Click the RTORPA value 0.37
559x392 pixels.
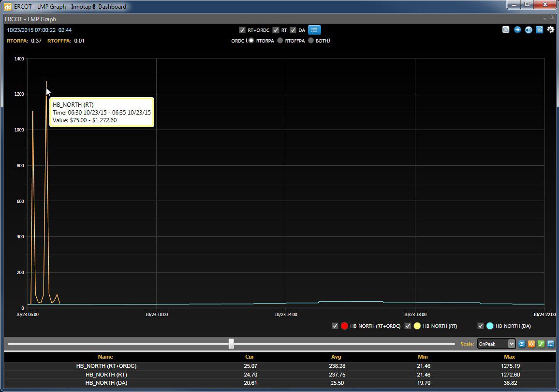pyautogui.click(x=36, y=41)
